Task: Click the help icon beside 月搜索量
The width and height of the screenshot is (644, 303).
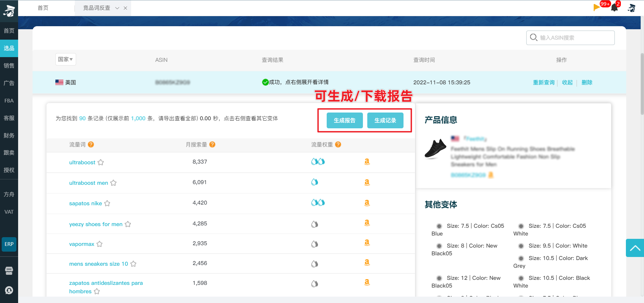Action: tap(212, 144)
